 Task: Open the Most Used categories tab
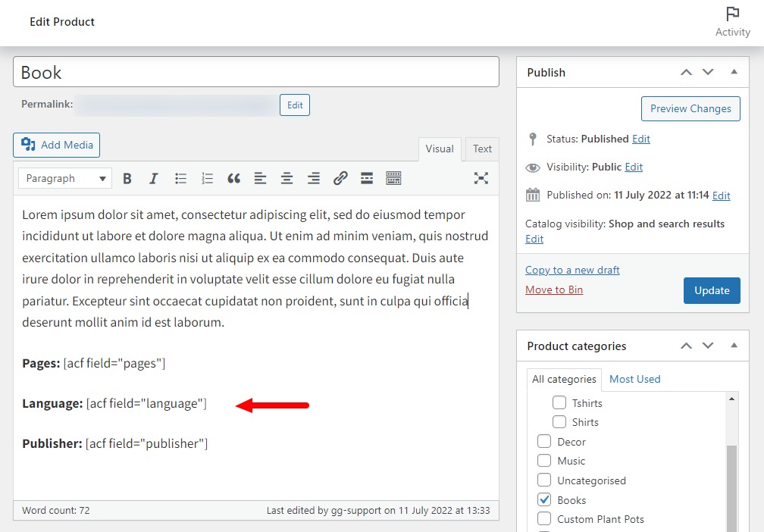(x=634, y=379)
